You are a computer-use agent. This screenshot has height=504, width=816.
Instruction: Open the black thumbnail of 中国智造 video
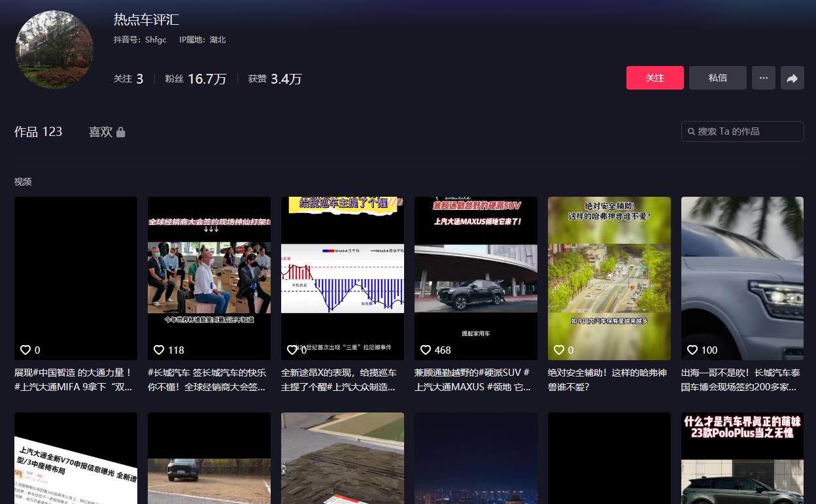click(x=76, y=278)
